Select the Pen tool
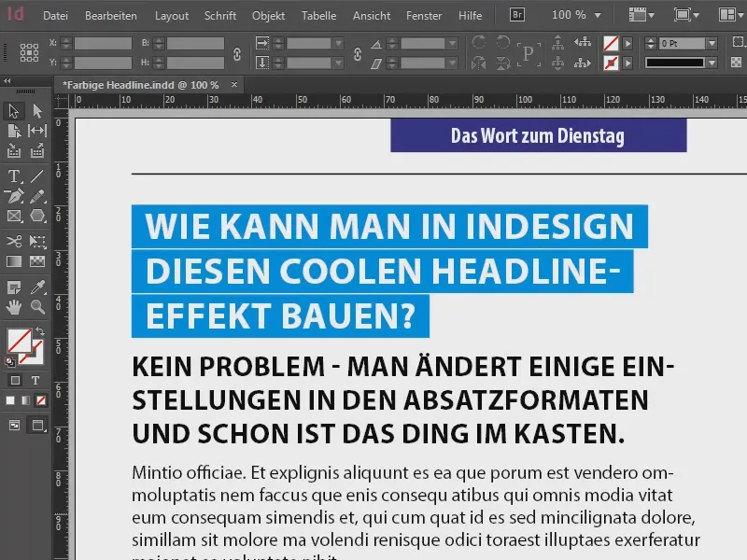The height and width of the screenshot is (560, 747). (13, 196)
